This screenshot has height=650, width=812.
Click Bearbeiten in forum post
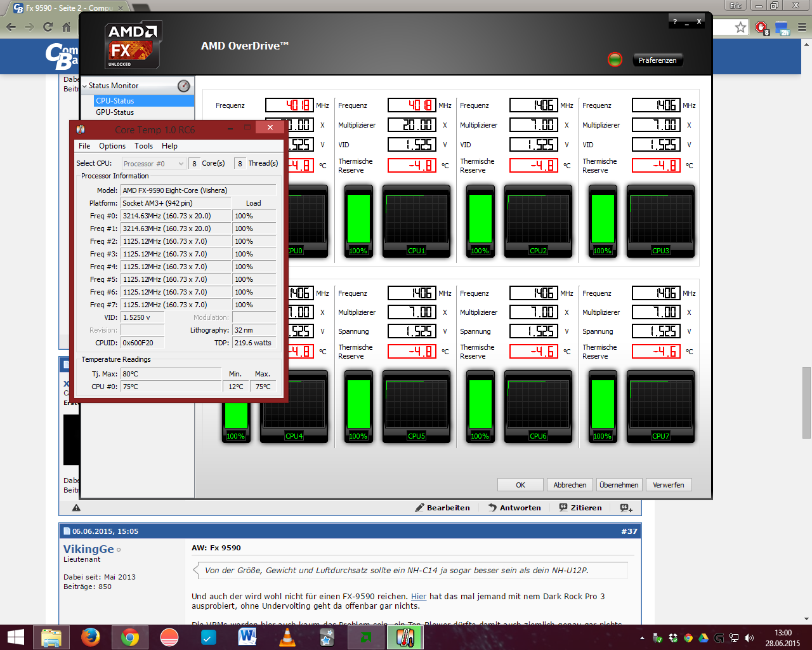click(442, 508)
